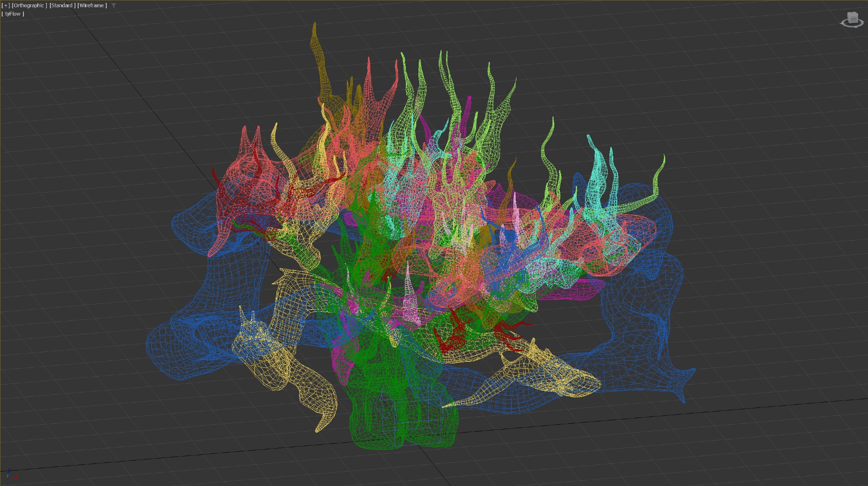Screen dimensions: 868x486
Task: Click the tyFlow viewport label
Action: pyautogui.click(x=13, y=14)
